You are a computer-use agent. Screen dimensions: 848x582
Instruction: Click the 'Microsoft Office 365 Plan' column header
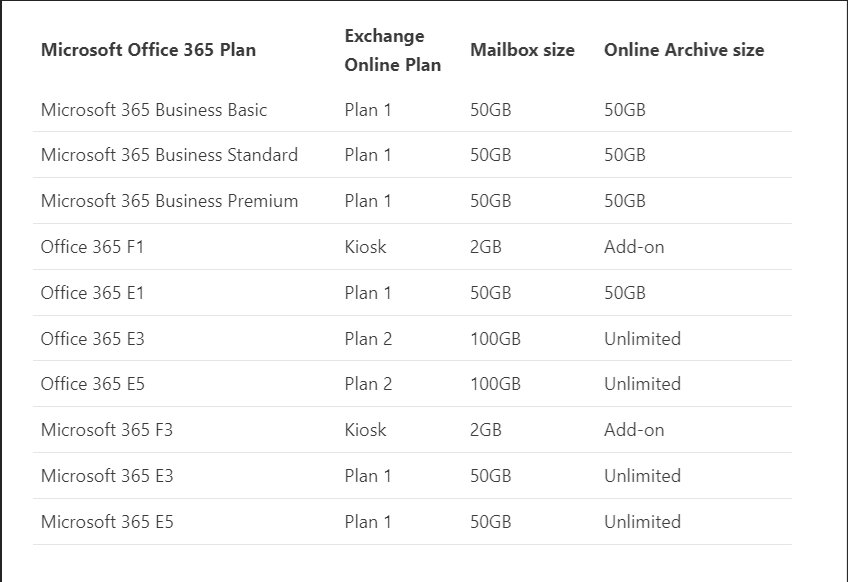(148, 50)
